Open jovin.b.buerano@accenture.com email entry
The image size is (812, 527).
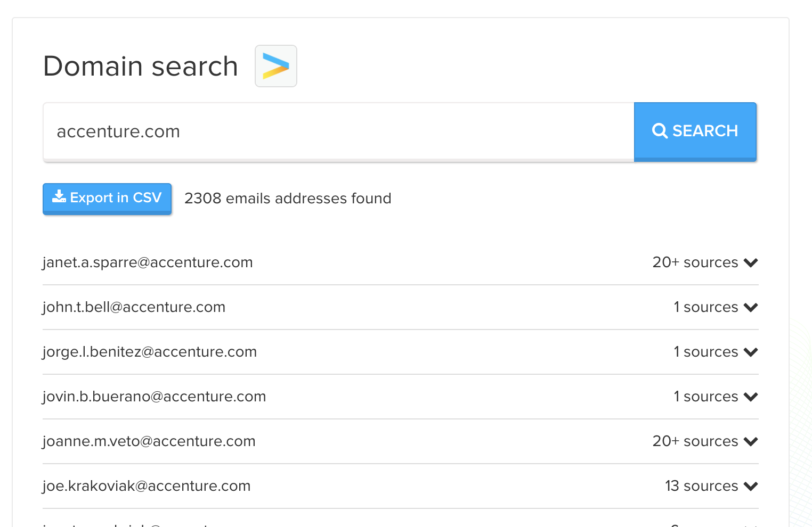tap(154, 397)
